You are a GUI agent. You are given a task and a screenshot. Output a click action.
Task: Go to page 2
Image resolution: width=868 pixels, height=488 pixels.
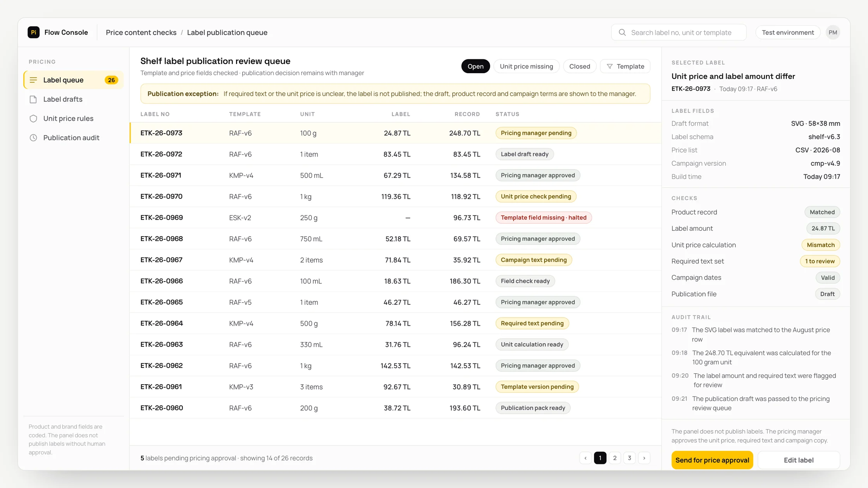click(x=615, y=458)
